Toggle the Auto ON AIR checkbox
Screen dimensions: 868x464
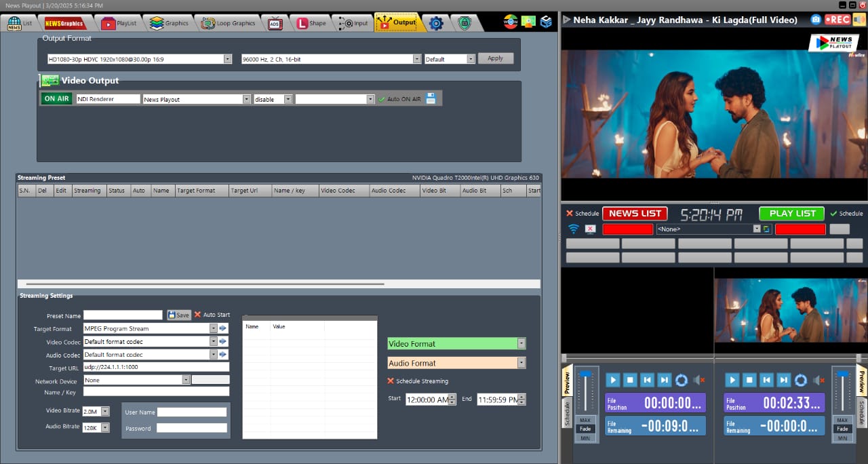[x=381, y=99]
